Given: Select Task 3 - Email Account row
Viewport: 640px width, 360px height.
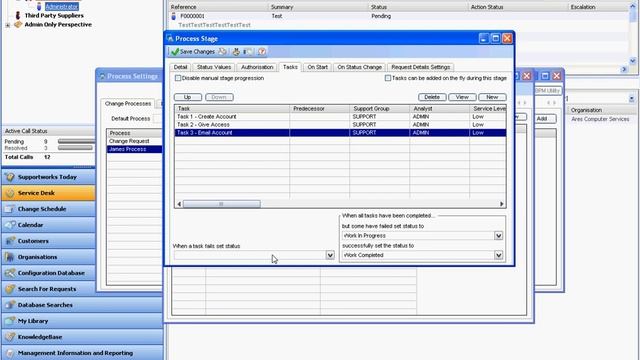Looking at the screenshot, I should tap(340, 133).
